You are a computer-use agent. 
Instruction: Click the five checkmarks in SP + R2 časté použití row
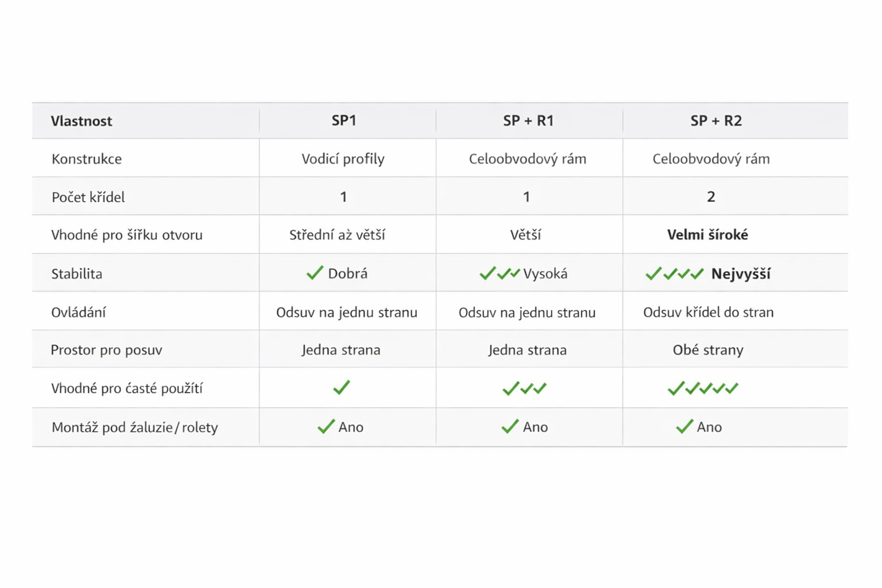click(703, 389)
